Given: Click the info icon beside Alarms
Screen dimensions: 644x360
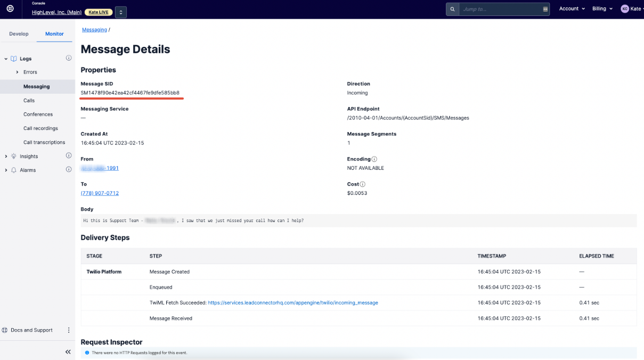Looking at the screenshot, I should (x=68, y=169).
